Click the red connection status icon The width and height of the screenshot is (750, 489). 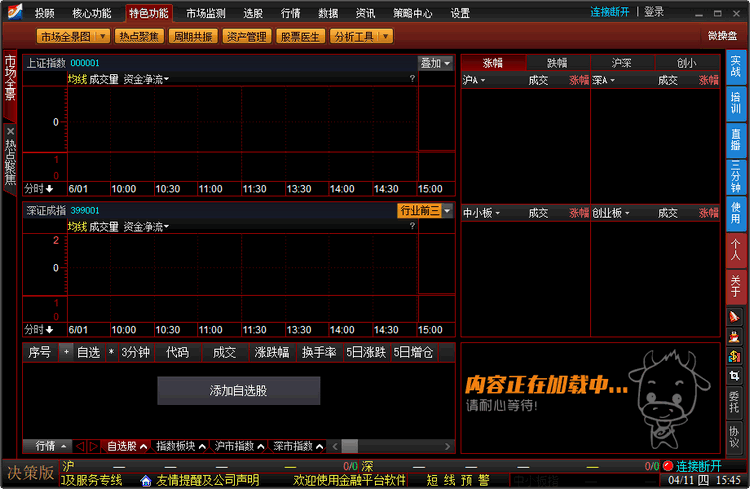[667, 466]
